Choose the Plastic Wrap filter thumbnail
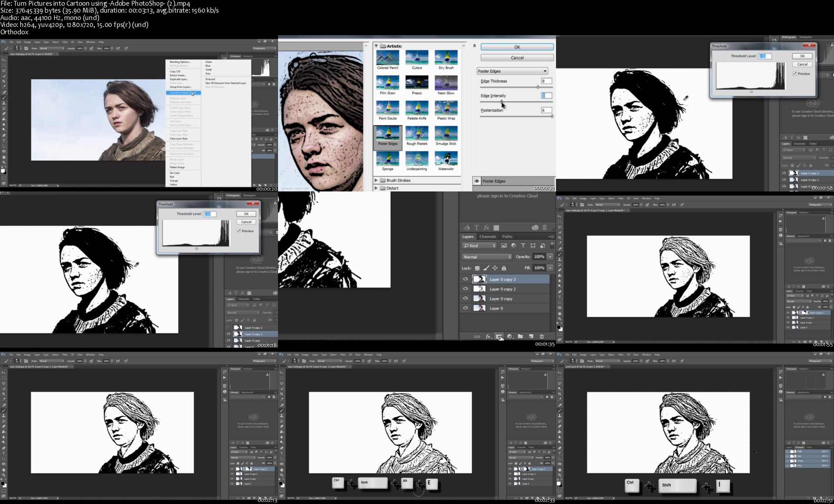The height and width of the screenshot is (504, 834). (x=446, y=108)
